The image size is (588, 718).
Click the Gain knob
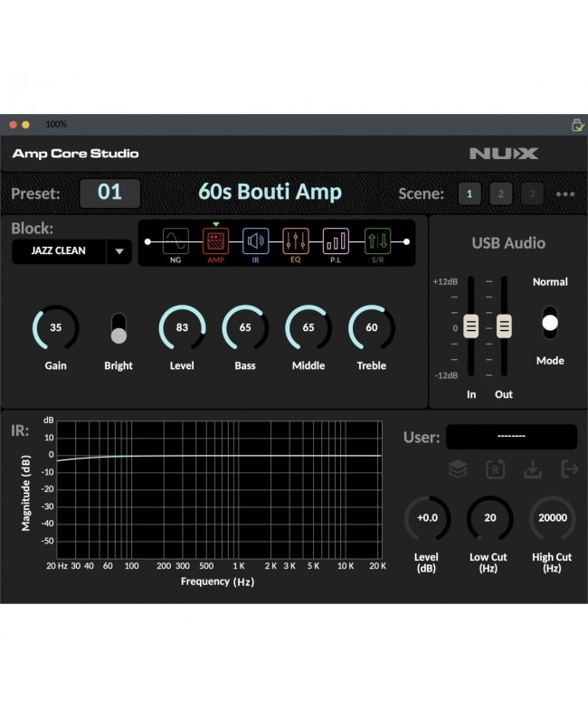coord(56,328)
